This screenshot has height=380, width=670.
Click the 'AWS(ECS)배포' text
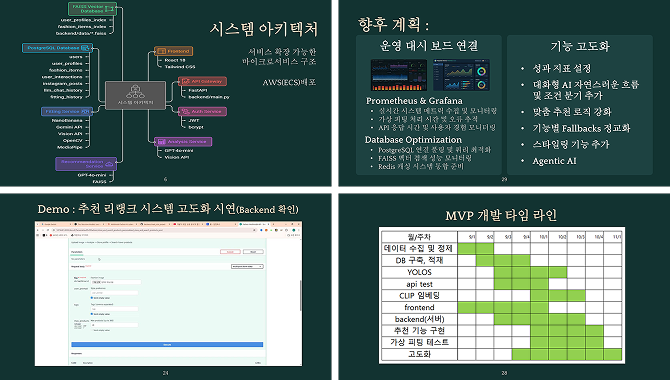pyautogui.click(x=289, y=82)
